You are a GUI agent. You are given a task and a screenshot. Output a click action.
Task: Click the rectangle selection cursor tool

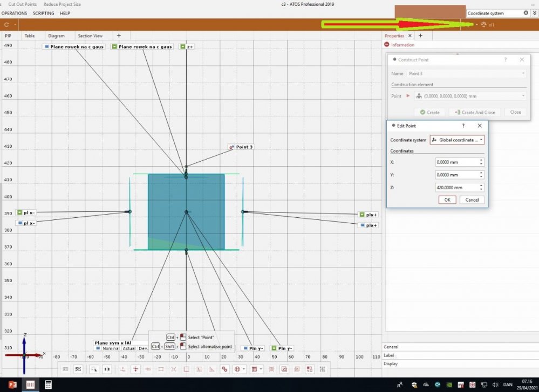pyautogui.click(x=94, y=369)
